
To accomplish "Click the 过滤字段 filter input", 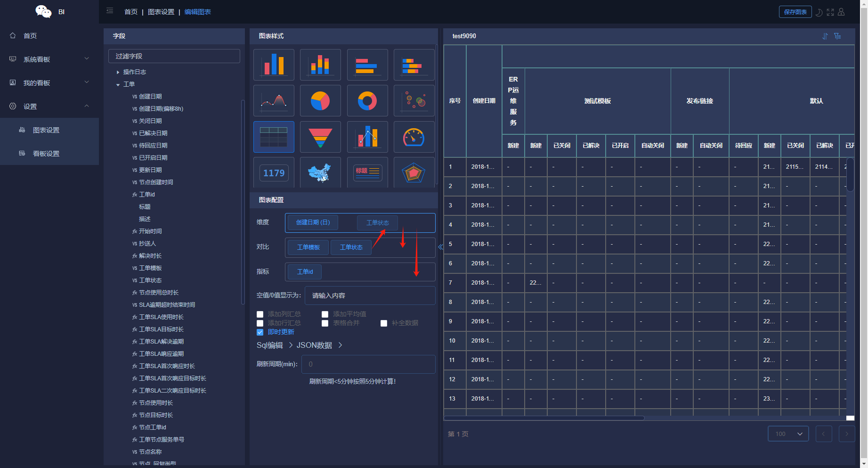I will [x=174, y=56].
